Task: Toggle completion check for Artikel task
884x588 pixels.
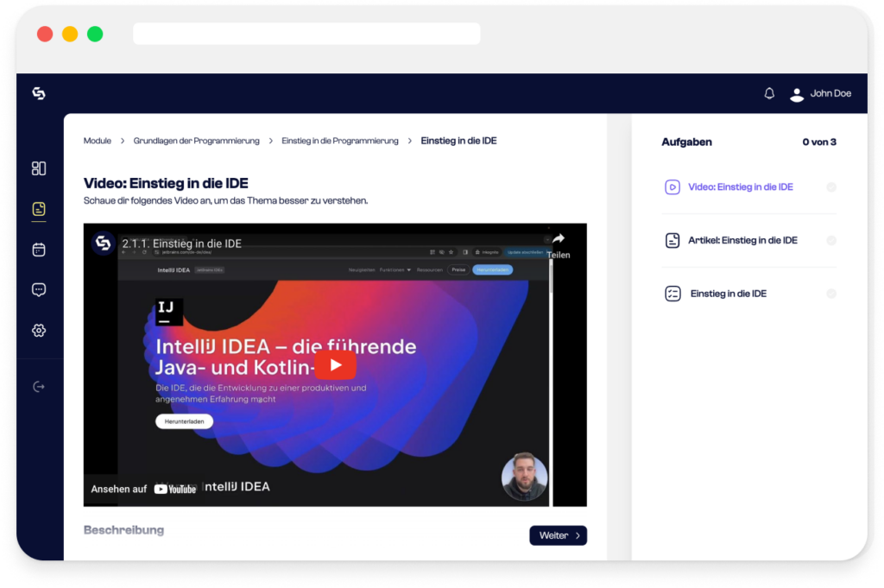Action: click(x=831, y=241)
